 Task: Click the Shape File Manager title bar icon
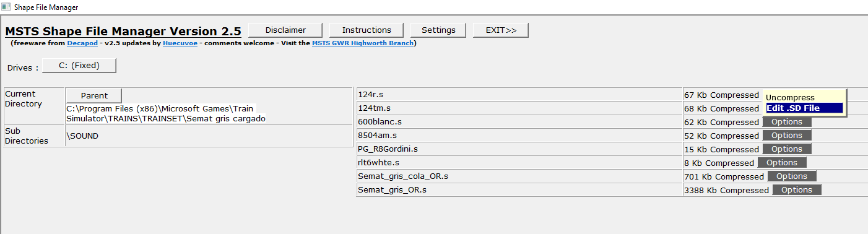6,7
